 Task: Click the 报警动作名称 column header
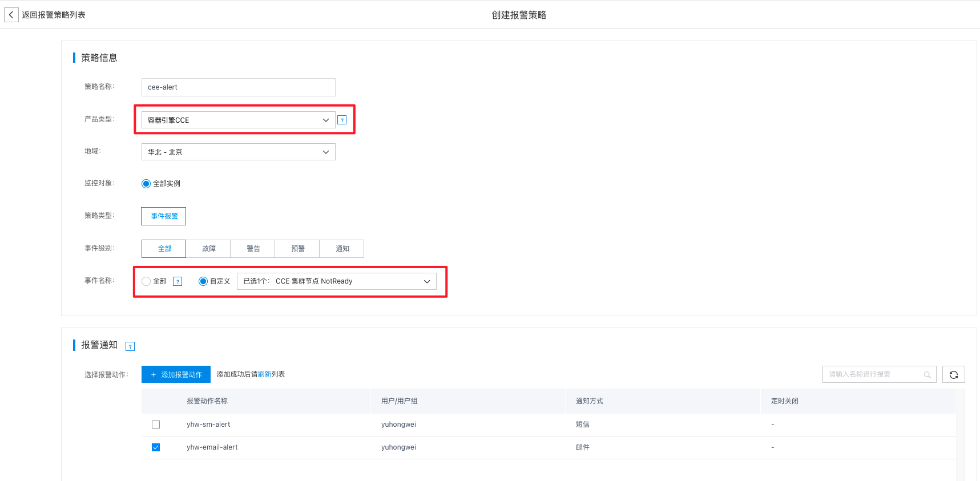[207, 401]
